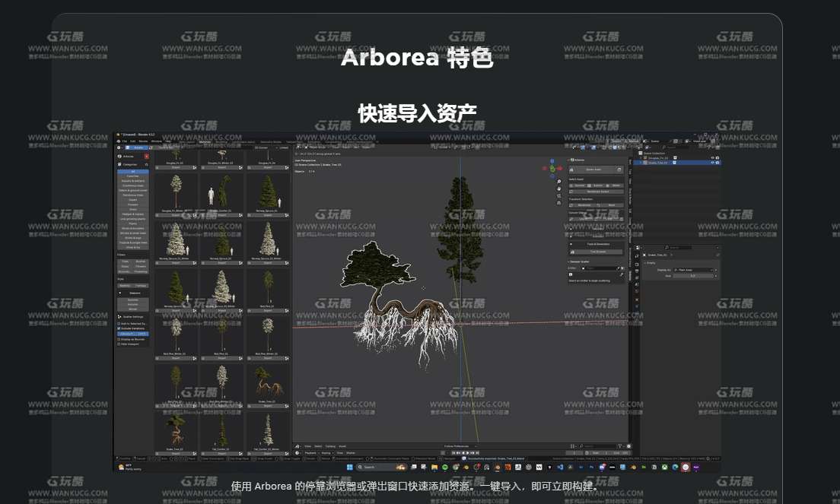Image resolution: width=840 pixels, height=504 pixels.
Task: Enable the Add to Selected checkbox
Action: 119,324
